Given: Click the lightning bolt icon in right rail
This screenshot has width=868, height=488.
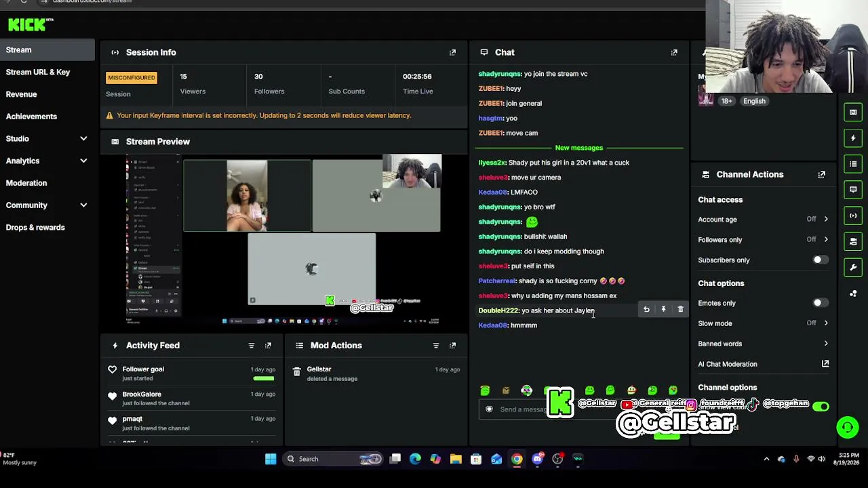Looking at the screenshot, I should tap(853, 138).
